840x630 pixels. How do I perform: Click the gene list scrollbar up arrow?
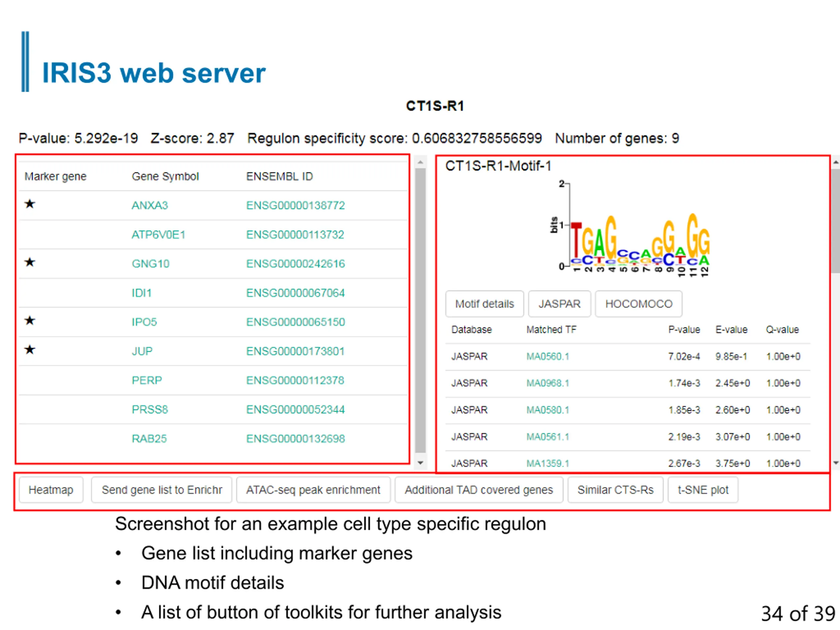click(x=420, y=162)
